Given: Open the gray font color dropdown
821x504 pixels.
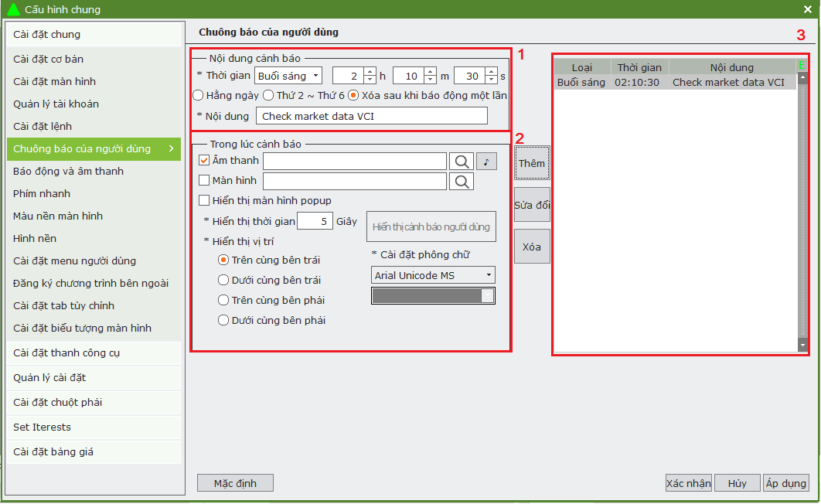Looking at the screenshot, I should click(433, 296).
